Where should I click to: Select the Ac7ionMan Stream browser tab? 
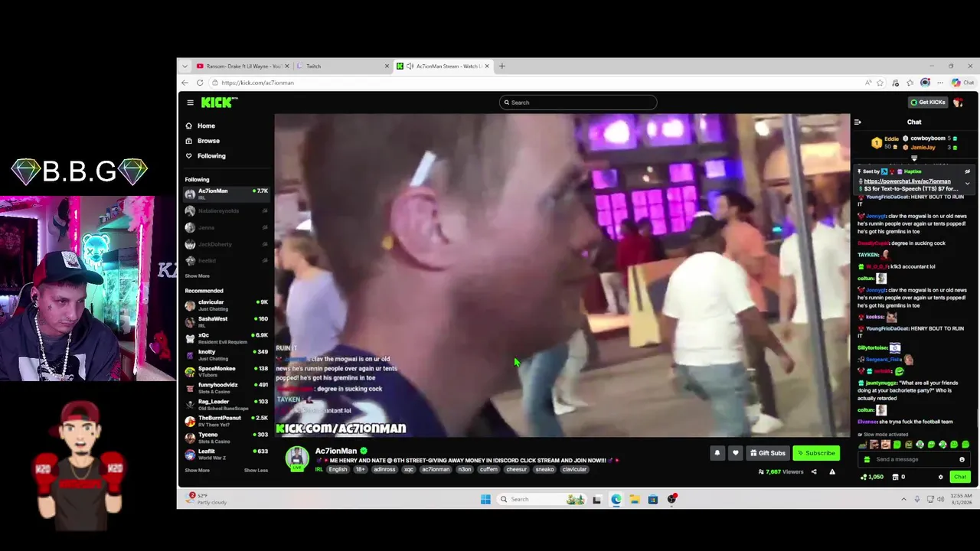click(x=444, y=67)
